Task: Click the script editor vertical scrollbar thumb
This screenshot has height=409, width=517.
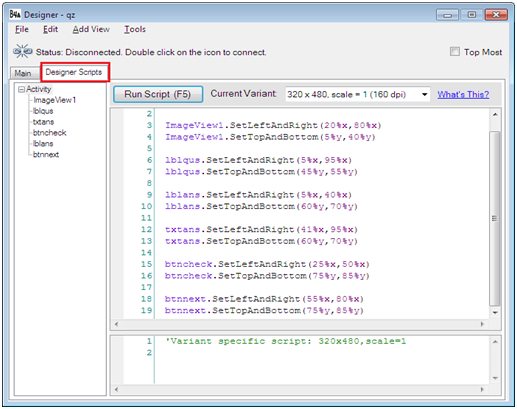Action: 495,218
